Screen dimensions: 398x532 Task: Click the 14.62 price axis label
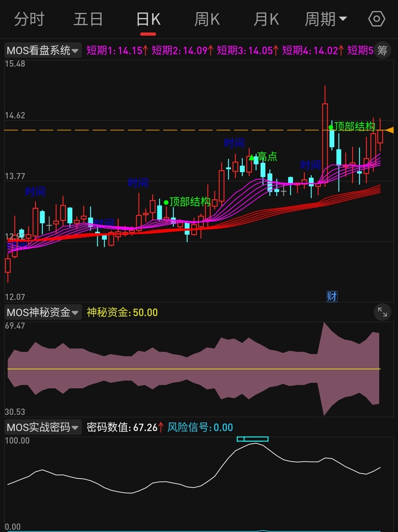[15, 115]
